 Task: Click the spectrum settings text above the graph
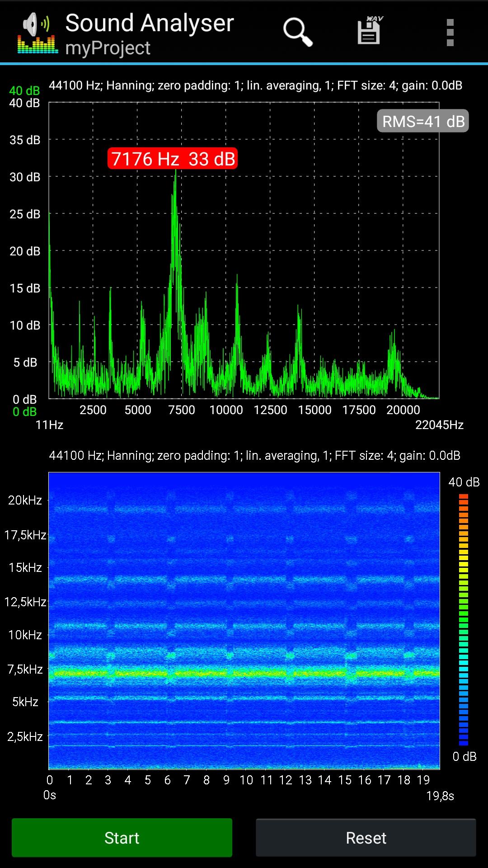(255, 85)
